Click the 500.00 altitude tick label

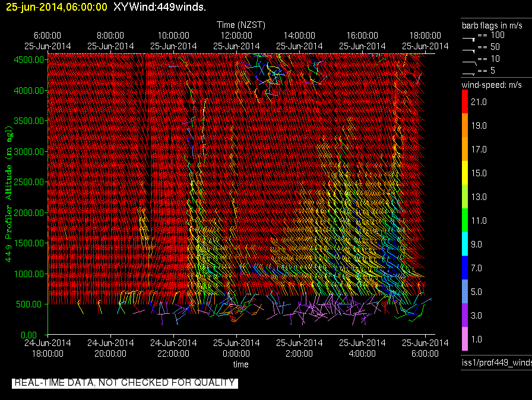tap(29, 304)
